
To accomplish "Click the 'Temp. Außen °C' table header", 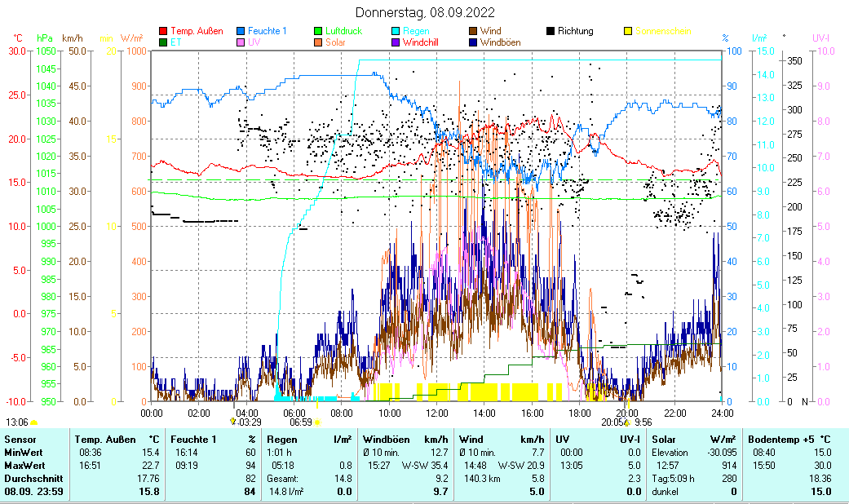I will 117,440.
